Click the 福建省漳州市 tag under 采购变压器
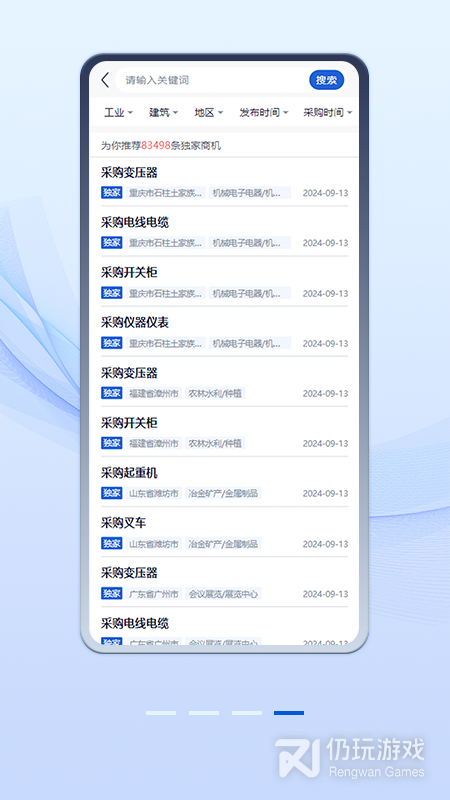 pos(154,393)
